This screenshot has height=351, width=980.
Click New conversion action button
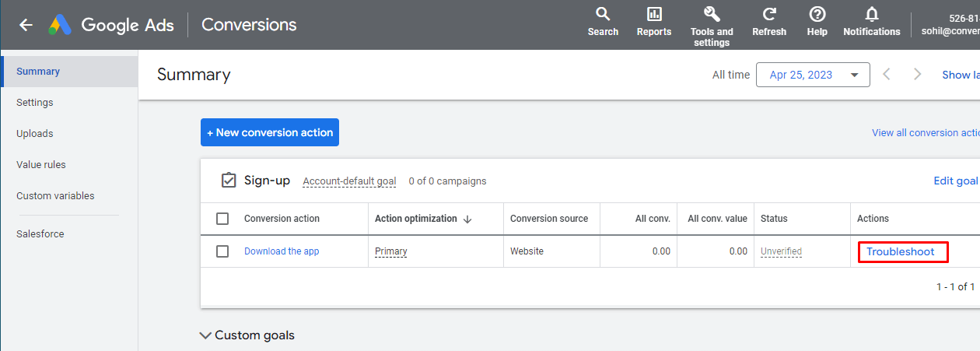coord(270,132)
